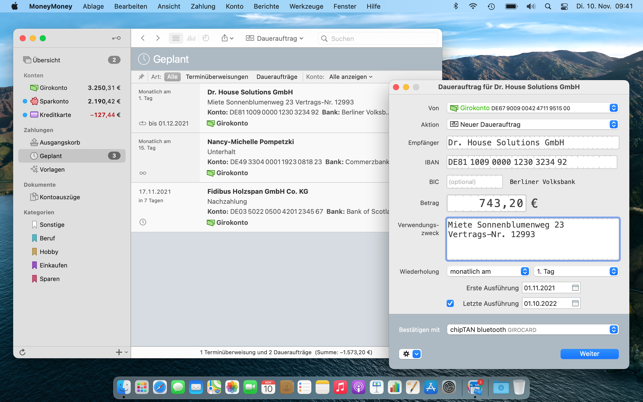The image size is (643, 402).
Task: Go forward with the right arrow toolbar button
Action: (x=157, y=38)
